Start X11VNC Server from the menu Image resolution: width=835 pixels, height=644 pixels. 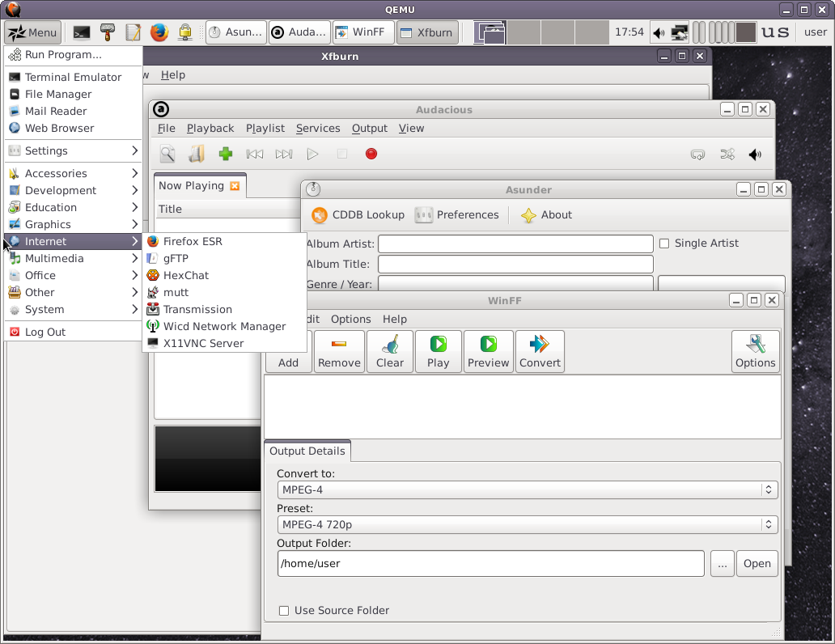pos(224,344)
